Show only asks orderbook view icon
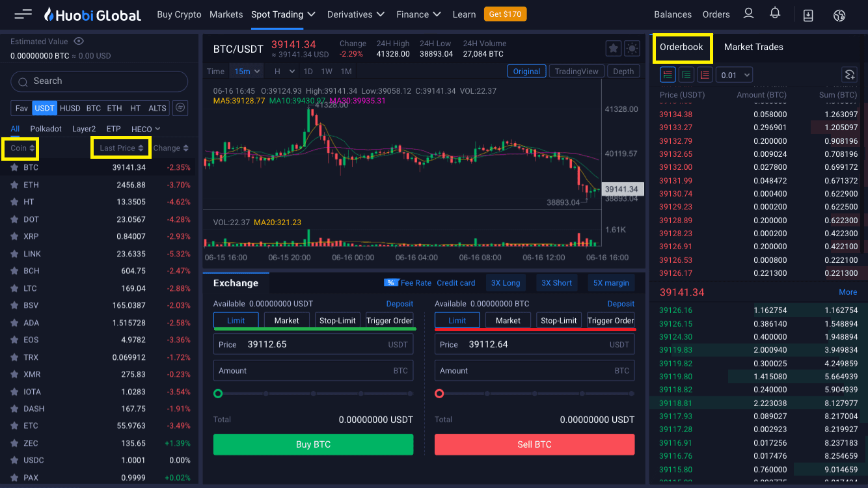868x488 pixels. coord(705,75)
